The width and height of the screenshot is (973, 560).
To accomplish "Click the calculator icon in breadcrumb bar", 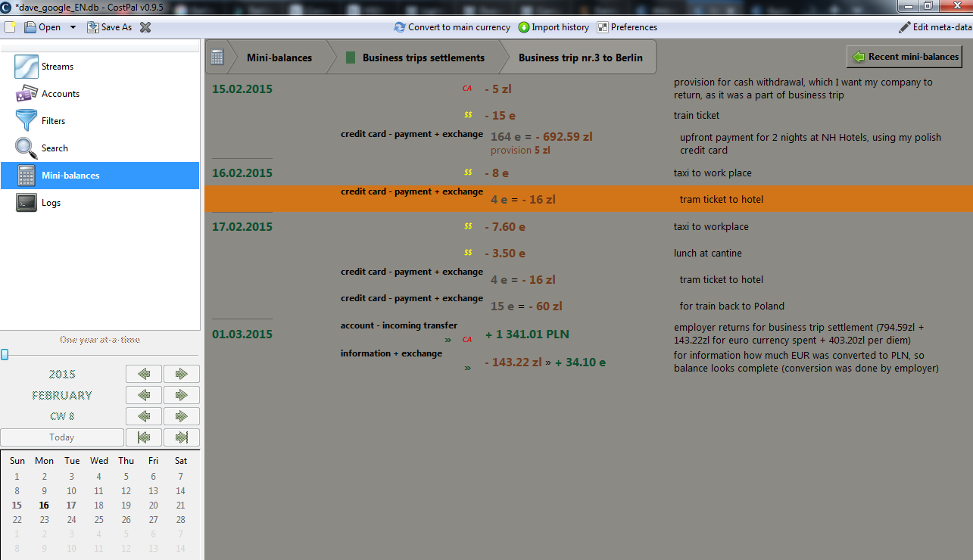I will click(217, 58).
